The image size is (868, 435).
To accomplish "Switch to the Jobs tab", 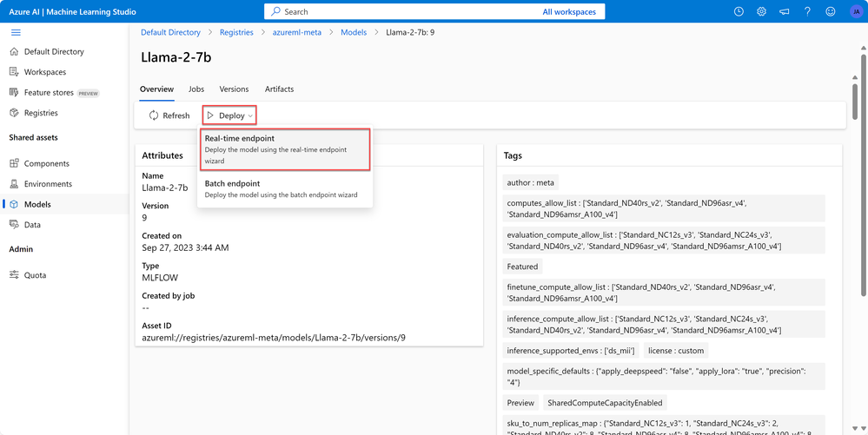I will [196, 89].
